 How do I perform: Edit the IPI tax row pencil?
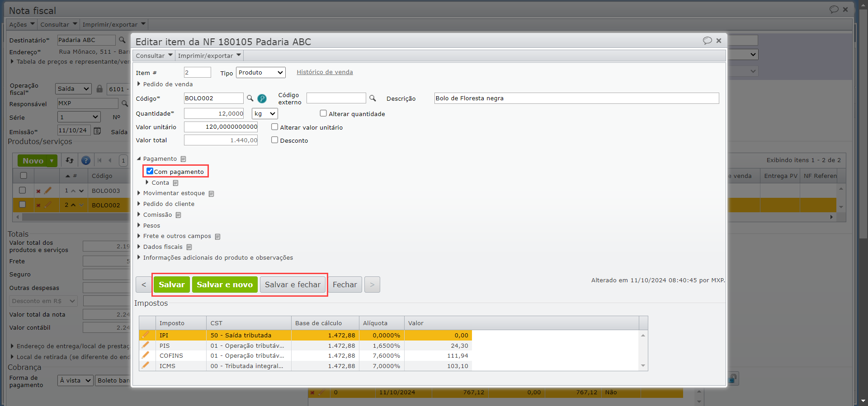(x=145, y=335)
